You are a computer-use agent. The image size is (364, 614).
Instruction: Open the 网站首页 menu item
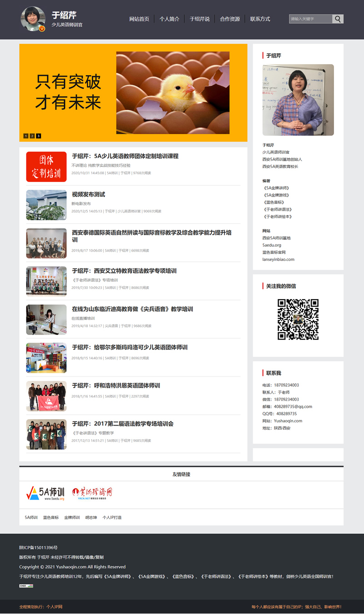[140, 19]
